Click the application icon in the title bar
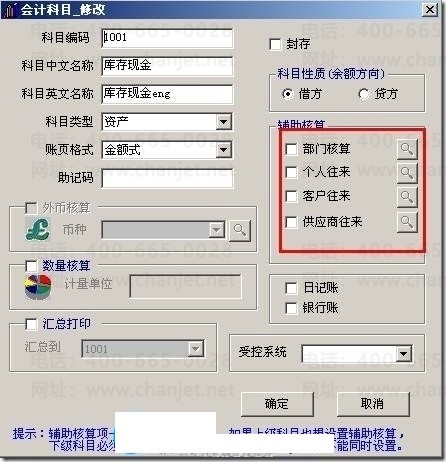The image size is (446, 462). pos(10,10)
